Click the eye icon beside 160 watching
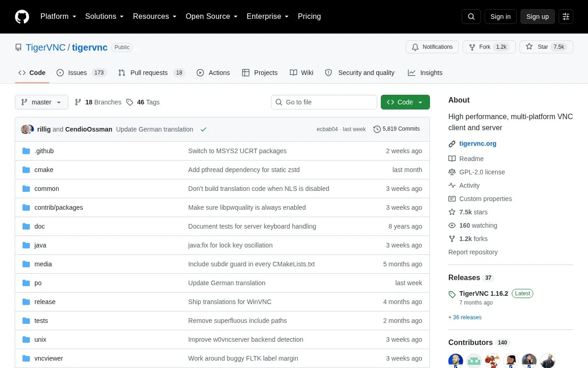Image resolution: width=588 pixels, height=368 pixels. tap(452, 225)
